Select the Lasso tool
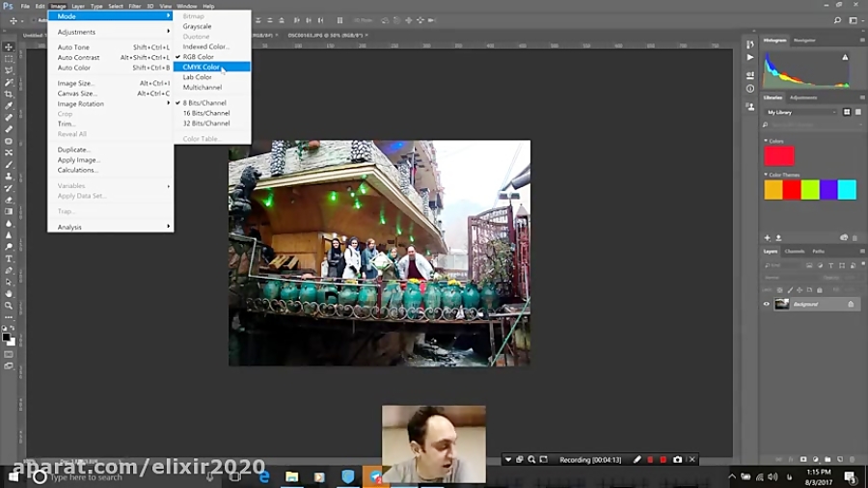Image resolution: width=868 pixels, height=488 pixels. (9, 70)
